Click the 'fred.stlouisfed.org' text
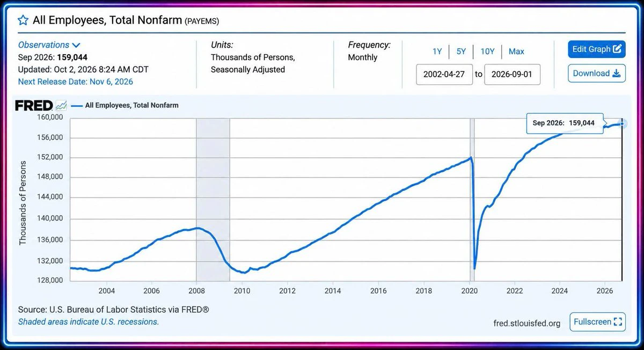 [x=527, y=323]
